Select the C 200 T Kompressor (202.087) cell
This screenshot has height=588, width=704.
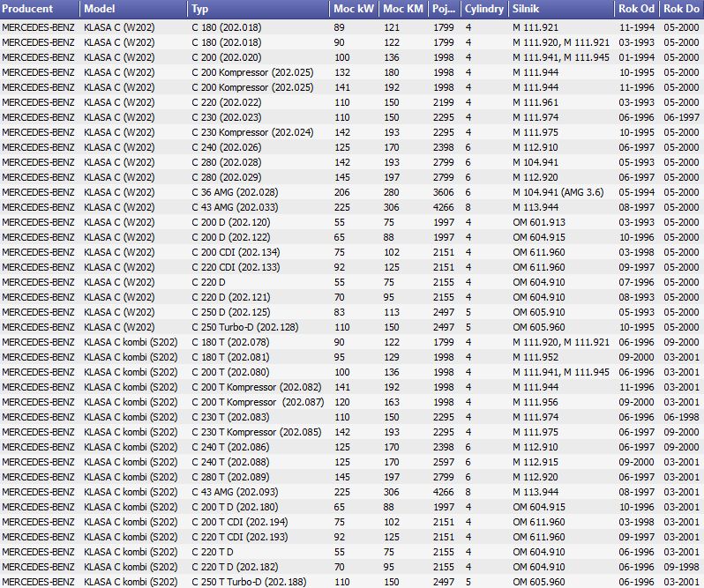click(258, 402)
